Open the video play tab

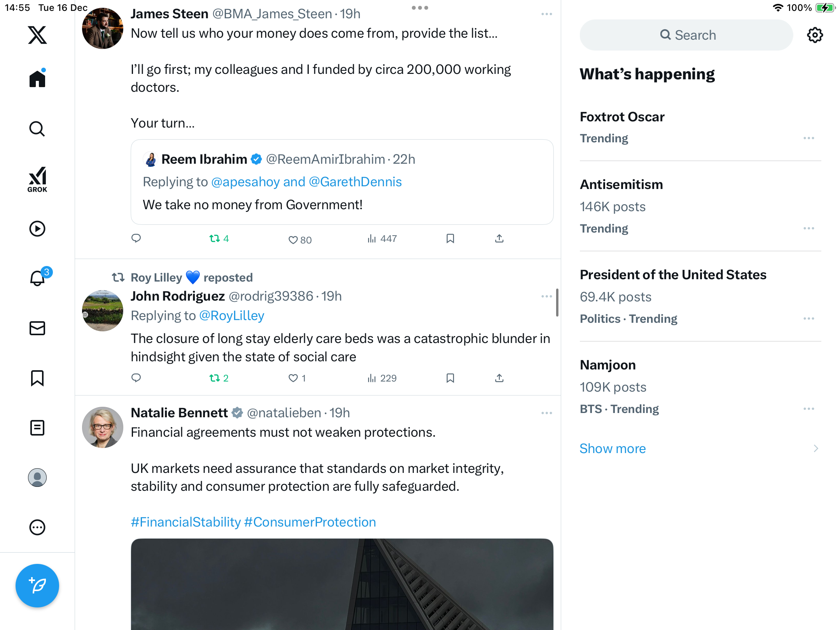[x=37, y=229]
